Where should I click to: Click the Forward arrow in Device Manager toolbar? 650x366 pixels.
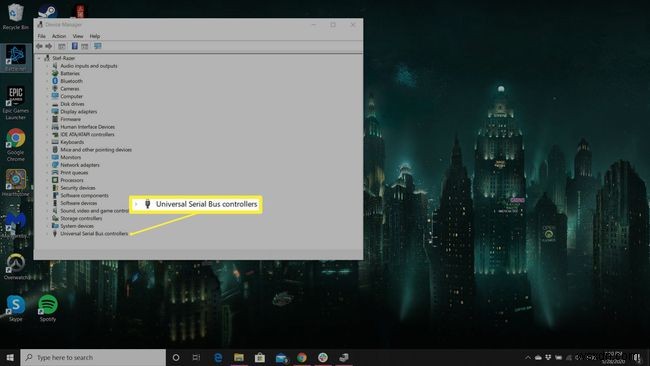click(49, 46)
